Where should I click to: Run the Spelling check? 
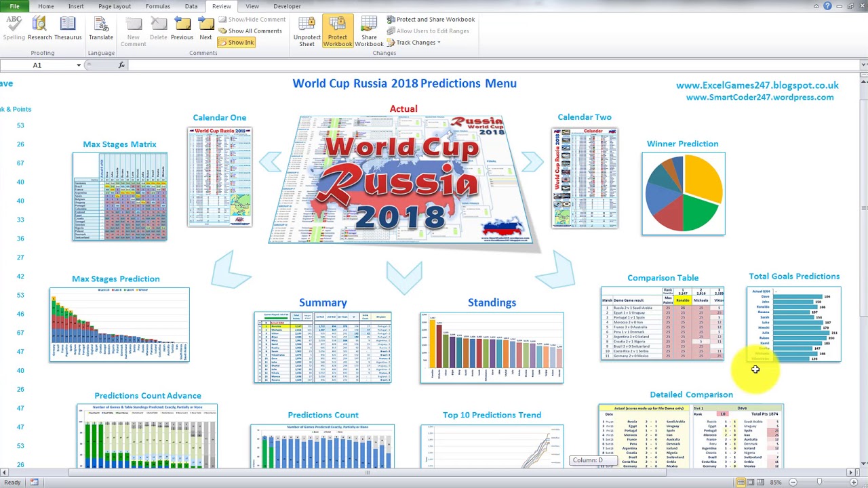pyautogui.click(x=14, y=28)
